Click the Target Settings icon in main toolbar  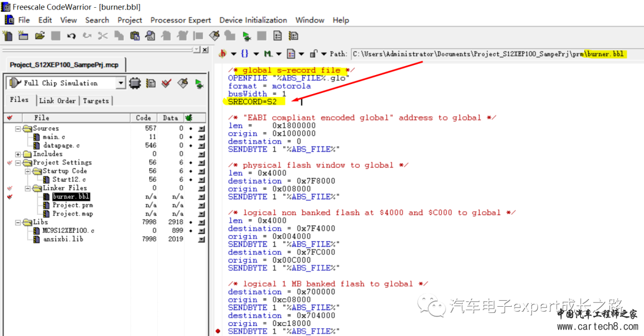pyautogui.click(x=293, y=36)
